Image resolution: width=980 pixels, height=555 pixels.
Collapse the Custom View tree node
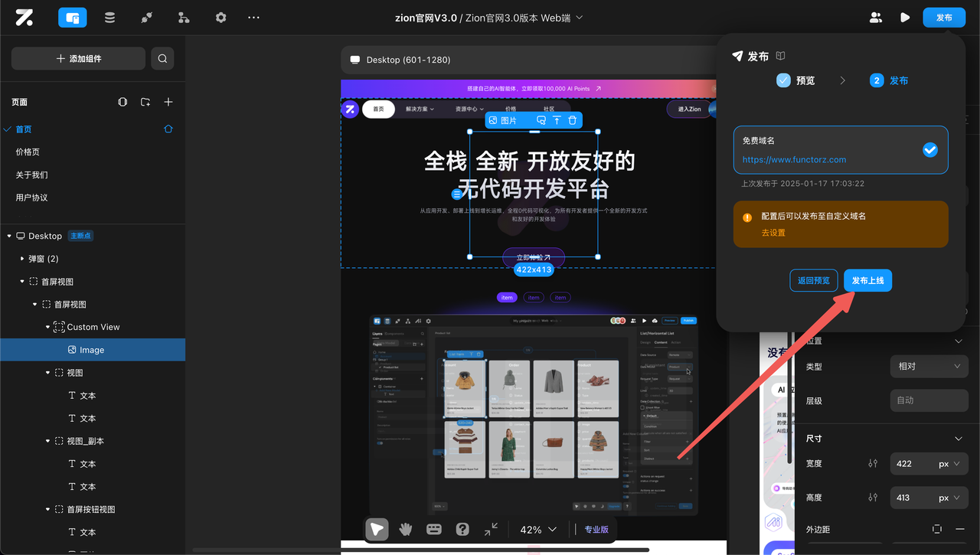tap(47, 327)
